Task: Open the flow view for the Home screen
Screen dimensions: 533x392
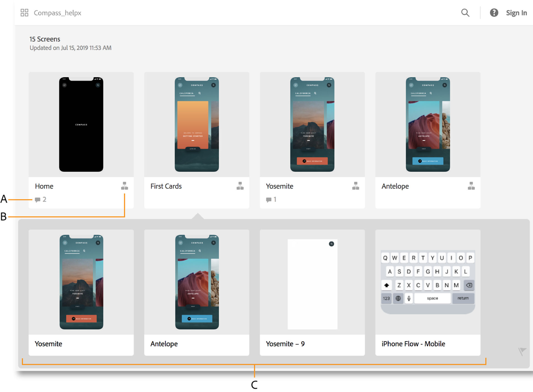Action: (124, 186)
